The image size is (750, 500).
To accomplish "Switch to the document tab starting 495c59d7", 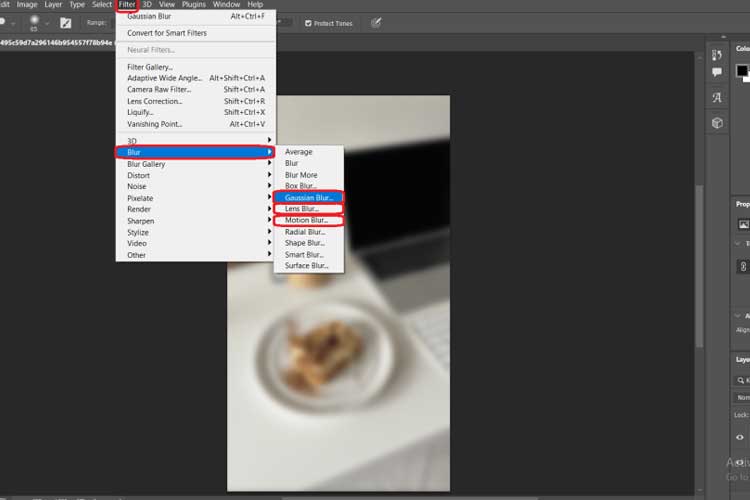I will point(56,43).
